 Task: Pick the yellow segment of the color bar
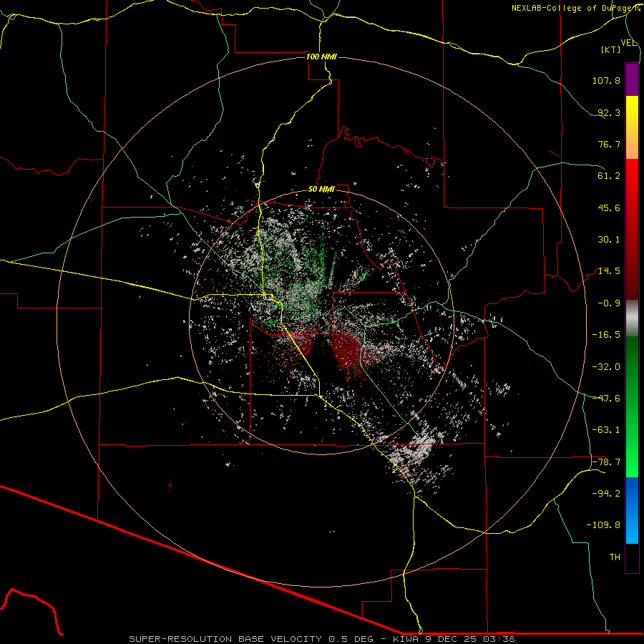pyautogui.click(x=632, y=111)
